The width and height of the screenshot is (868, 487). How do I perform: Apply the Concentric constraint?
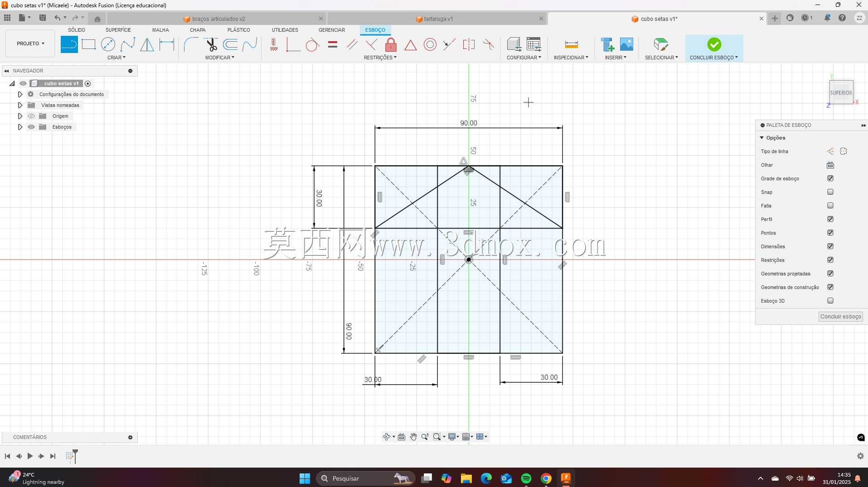click(430, 44)
